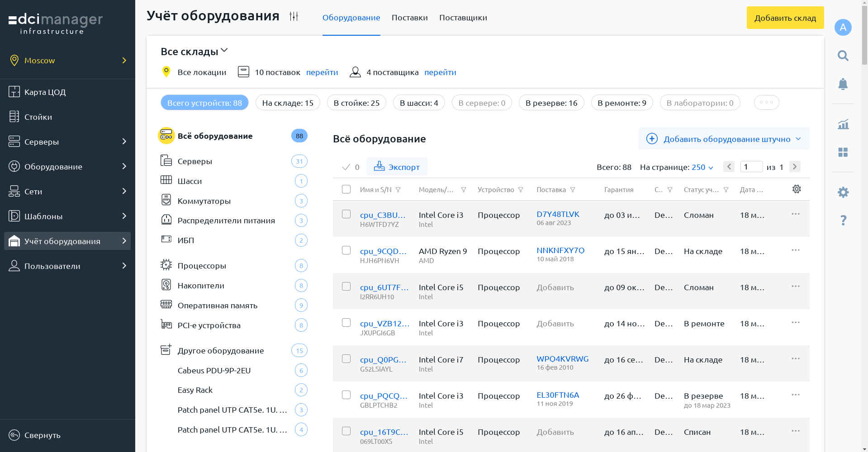The image size is (868, 452).
Task: Click the page number input field
Action: pyautogui.click(x=751, y=167)
